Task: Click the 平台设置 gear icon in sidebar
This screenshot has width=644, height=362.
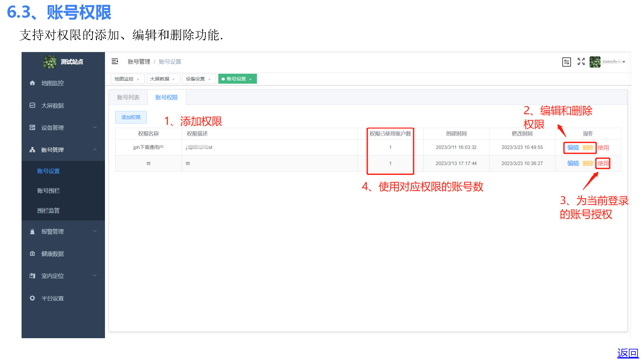Action: pos(32,298)
